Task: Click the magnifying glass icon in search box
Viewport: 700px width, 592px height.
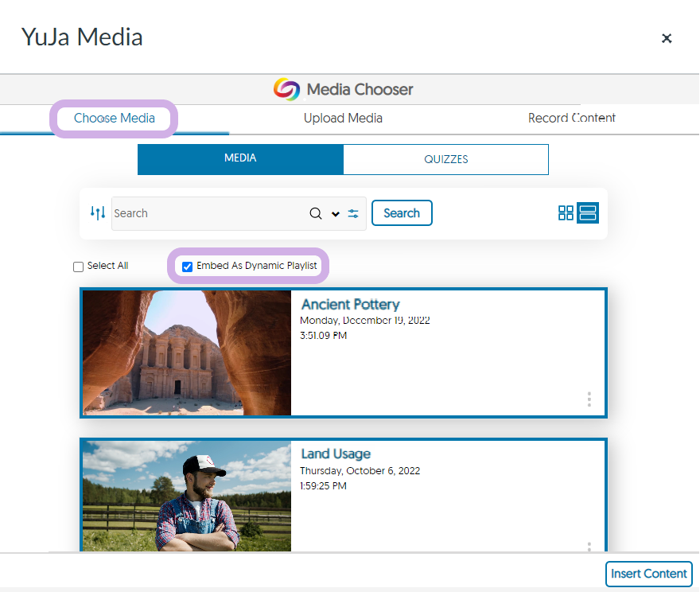Action: pyautogui.click(x=316, y=213)
